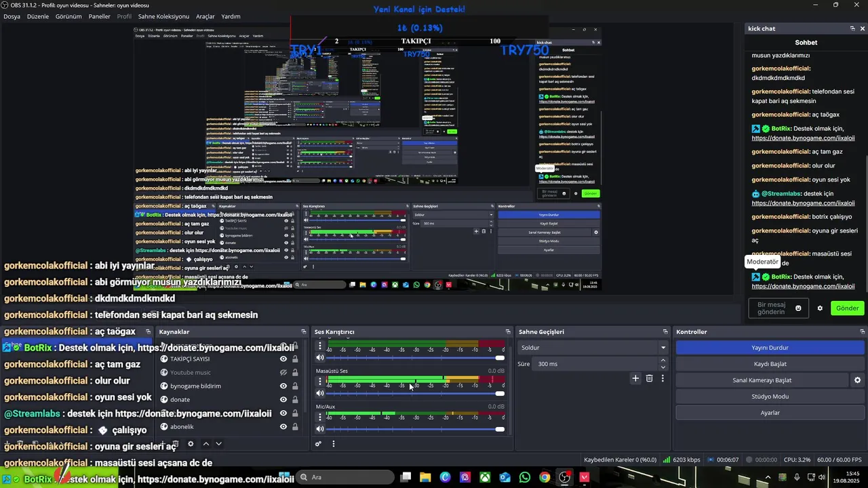Click Kaydı Başlat to start recording
868x488 pixels.
coord(770,364)
